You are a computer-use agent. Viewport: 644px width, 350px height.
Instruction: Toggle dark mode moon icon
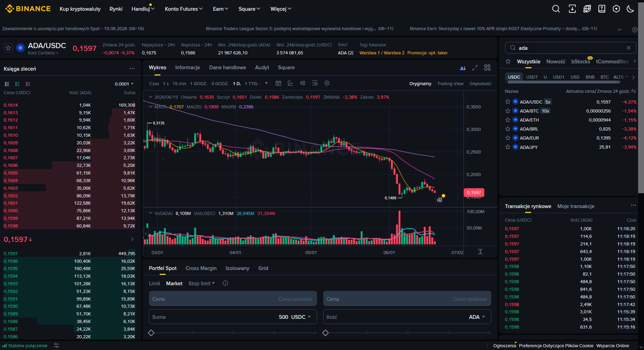click(630, 9)
